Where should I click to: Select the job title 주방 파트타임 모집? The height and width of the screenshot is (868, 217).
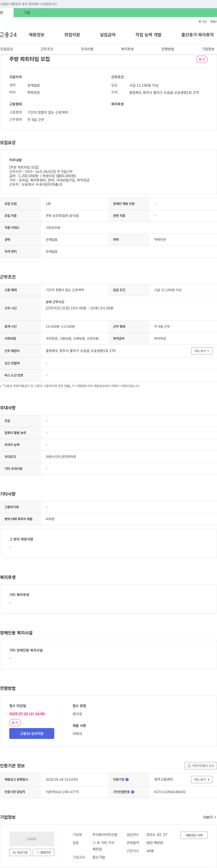pos(30,59)
